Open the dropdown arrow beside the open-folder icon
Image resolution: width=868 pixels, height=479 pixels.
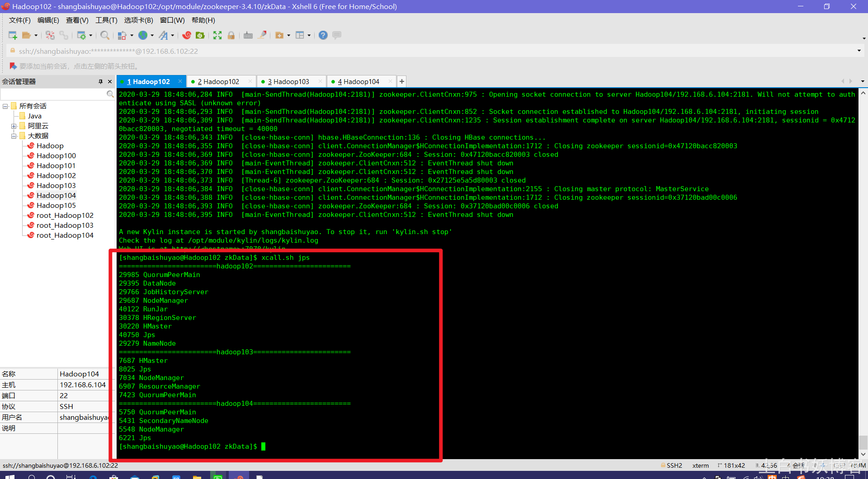click(x=36, y=35)
